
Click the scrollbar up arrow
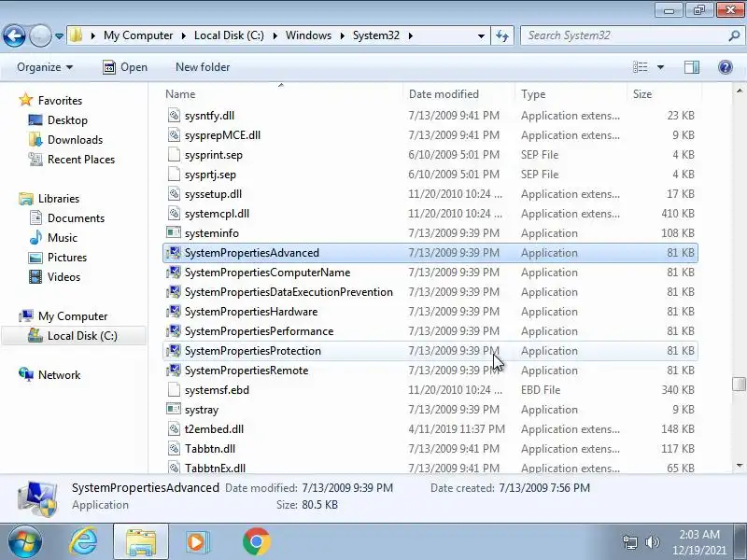tap(739, 91)
